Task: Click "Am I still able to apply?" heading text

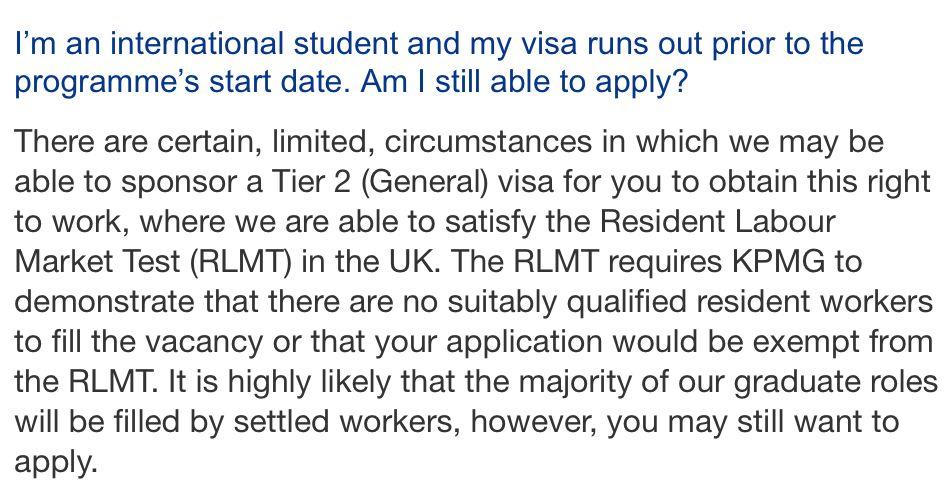Action: coord(524,83)
